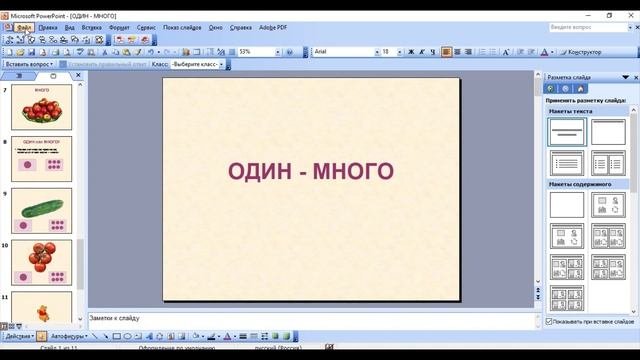The height and width of the screenshot is (360, 640).
Task: Click the Format Painter brush icon
Action: [x=138, y=52]
